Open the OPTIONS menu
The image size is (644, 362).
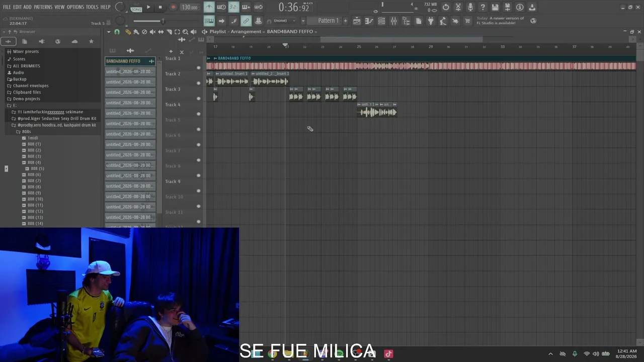75,7
